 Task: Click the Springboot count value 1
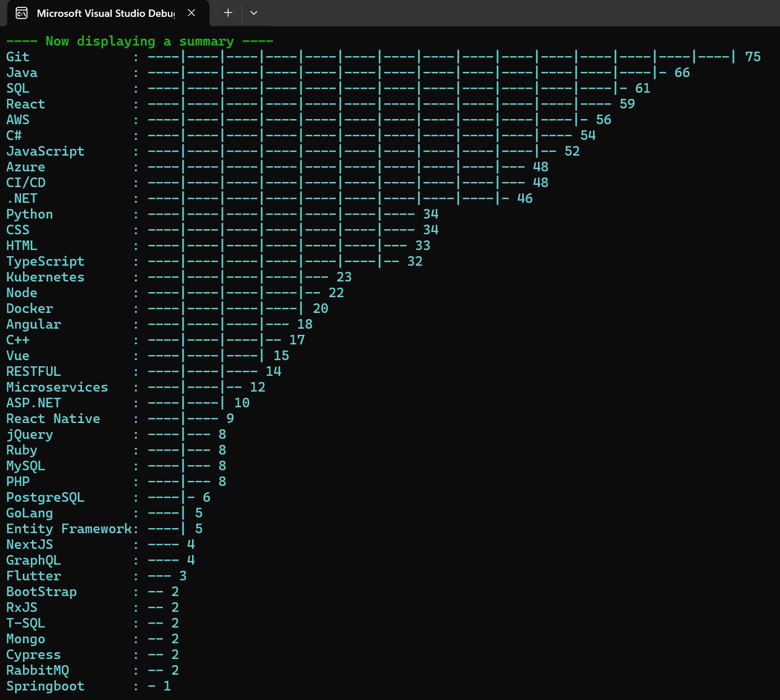point(167,686)
